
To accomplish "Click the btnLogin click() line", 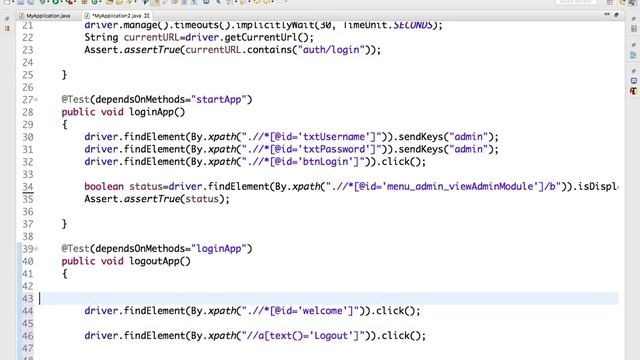I will point(255,162).
